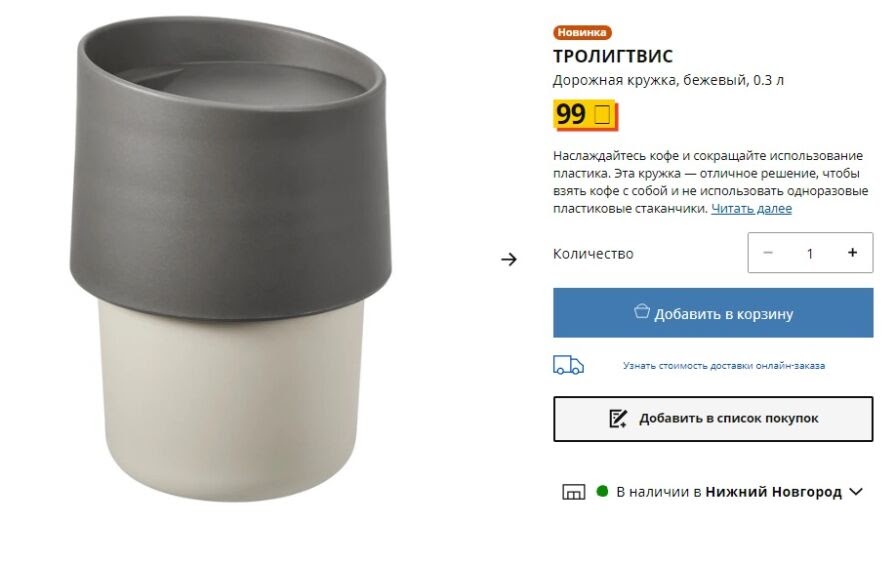
Task: Click the currency symbol in the price
Action: coord(603,114)
